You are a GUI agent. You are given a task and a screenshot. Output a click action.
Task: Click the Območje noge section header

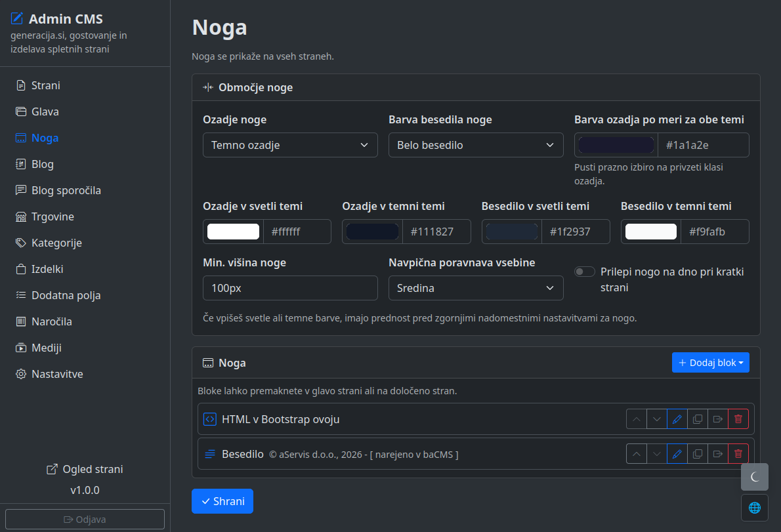pos(476,88)
